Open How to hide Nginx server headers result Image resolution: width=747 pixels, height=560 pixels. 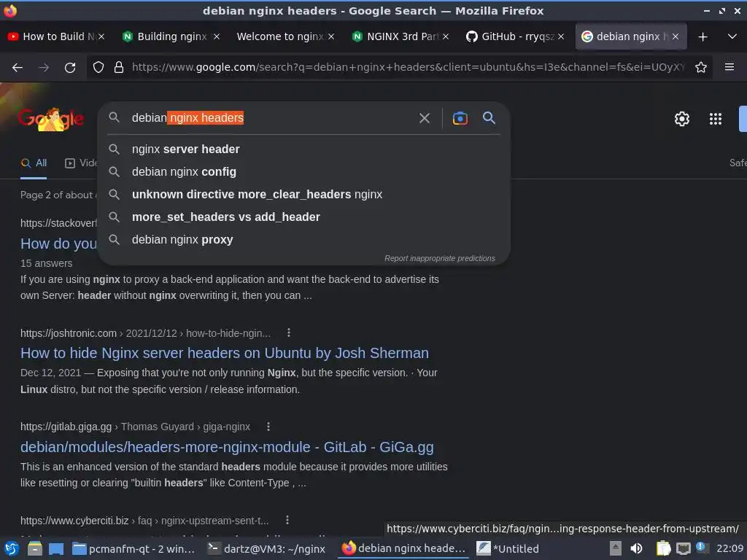point(225,353)
